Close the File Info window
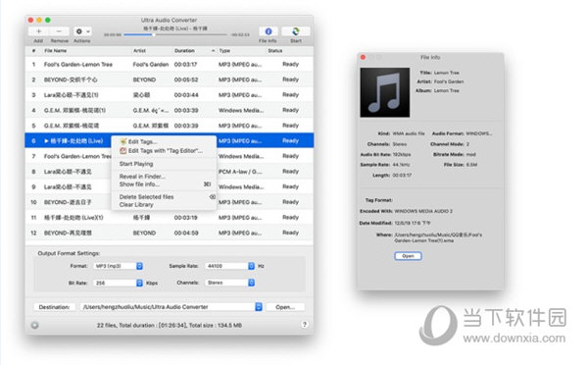Viewport: 588px width, 365px height. (x=363, y=58)
